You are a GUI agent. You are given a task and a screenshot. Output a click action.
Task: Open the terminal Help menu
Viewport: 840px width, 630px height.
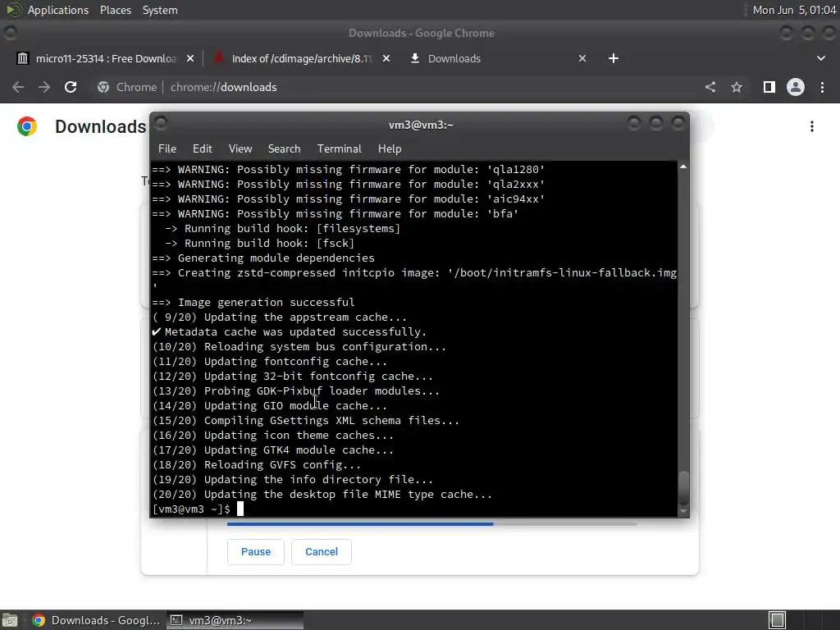pos(390,149)
